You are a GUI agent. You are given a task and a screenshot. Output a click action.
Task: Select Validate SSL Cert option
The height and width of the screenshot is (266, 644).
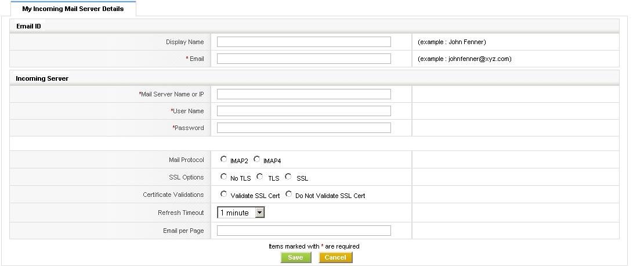click(223, 193)
